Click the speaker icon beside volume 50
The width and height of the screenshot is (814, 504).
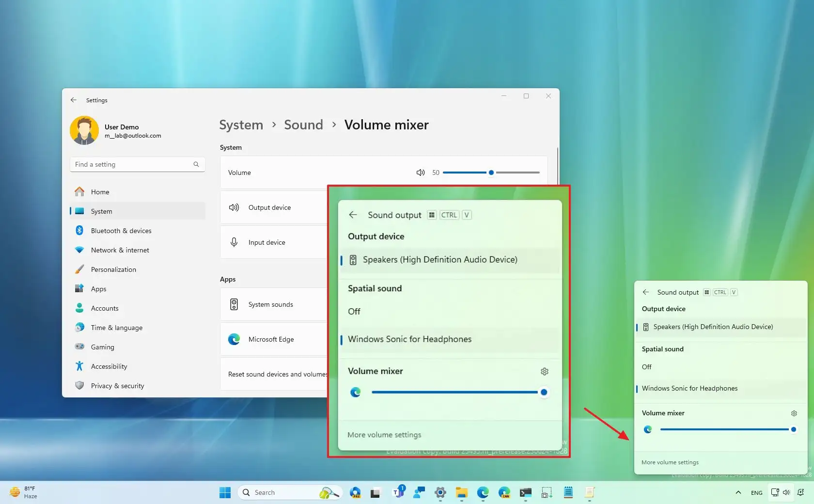pos(421,173)
